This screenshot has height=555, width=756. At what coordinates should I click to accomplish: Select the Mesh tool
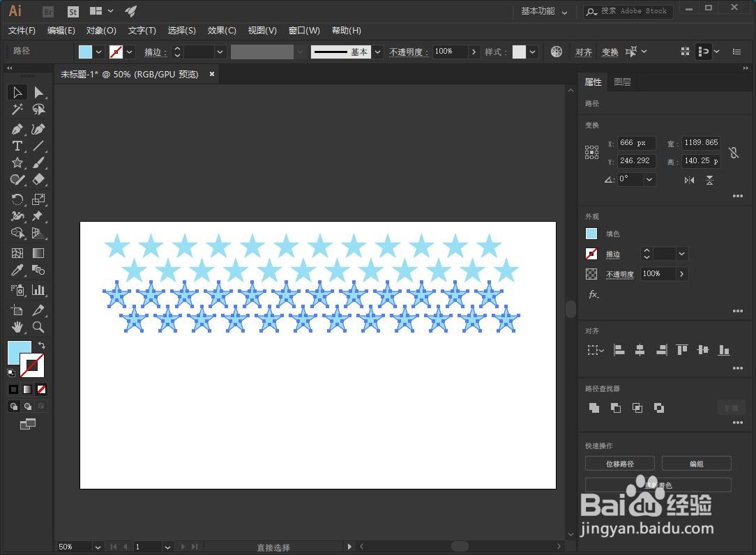pyautogui.click(x=17, y=253)
